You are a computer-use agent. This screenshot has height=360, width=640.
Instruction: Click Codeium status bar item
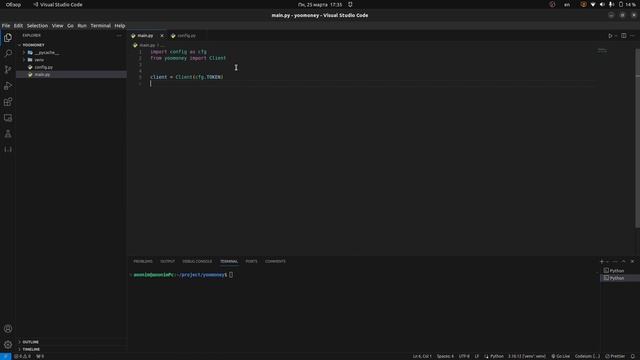click(x=587, y=356)
